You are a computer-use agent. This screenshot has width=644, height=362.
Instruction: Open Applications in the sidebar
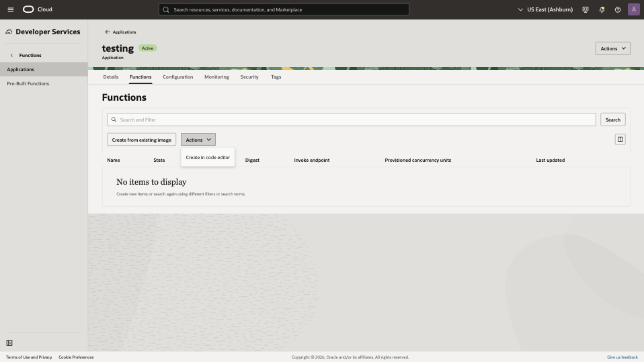tap(44, 69)
